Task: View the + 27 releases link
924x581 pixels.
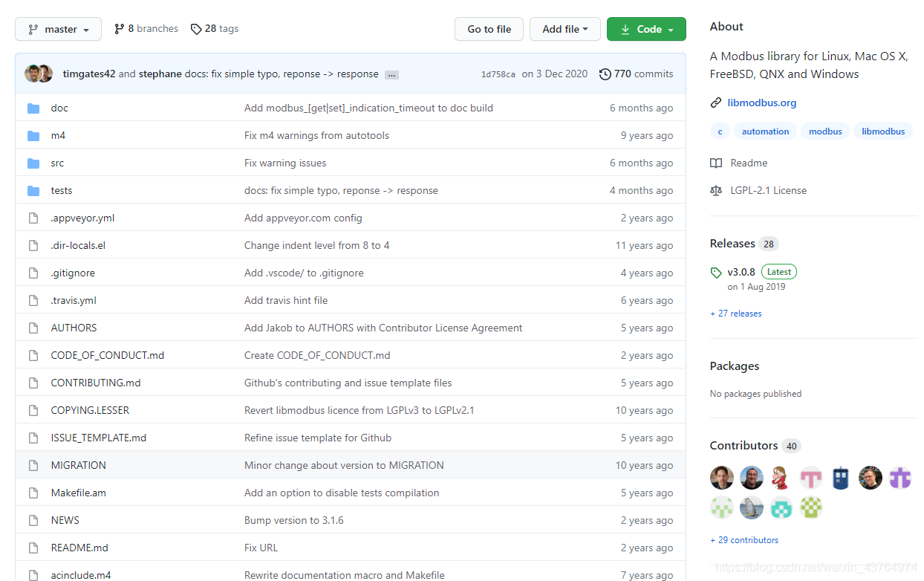Action: (736, 314)
